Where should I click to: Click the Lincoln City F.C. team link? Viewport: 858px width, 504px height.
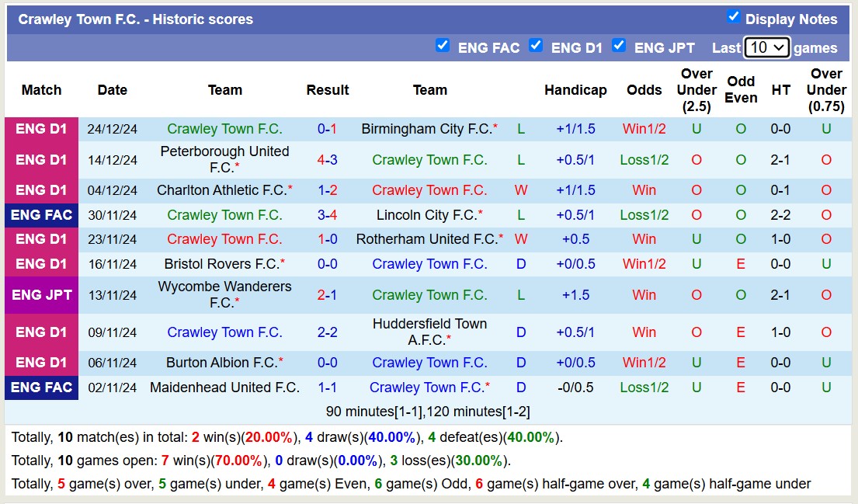click(x=425, y=215)
